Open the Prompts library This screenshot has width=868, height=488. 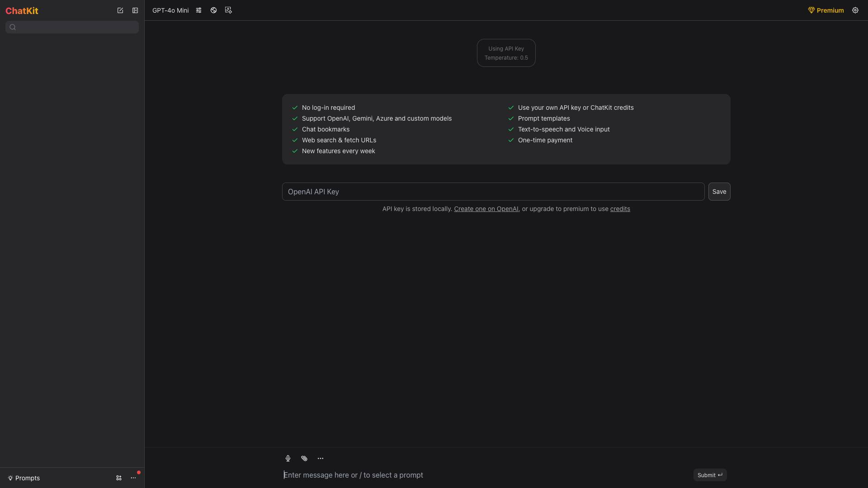(24, 478)
